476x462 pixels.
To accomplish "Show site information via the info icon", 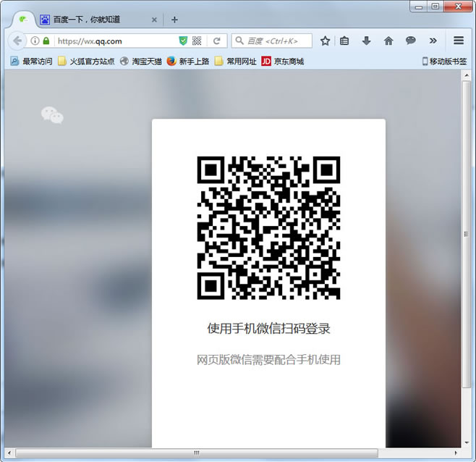I will (x=35, y=41).
